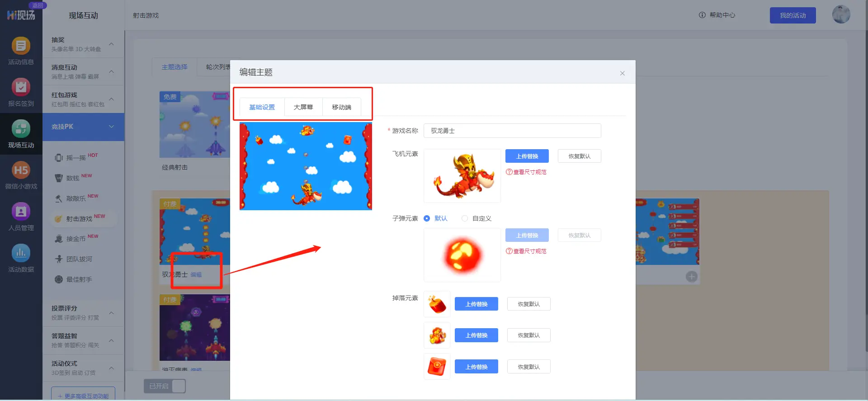Switch to the 轮次列表 tab

pos(217,67)
